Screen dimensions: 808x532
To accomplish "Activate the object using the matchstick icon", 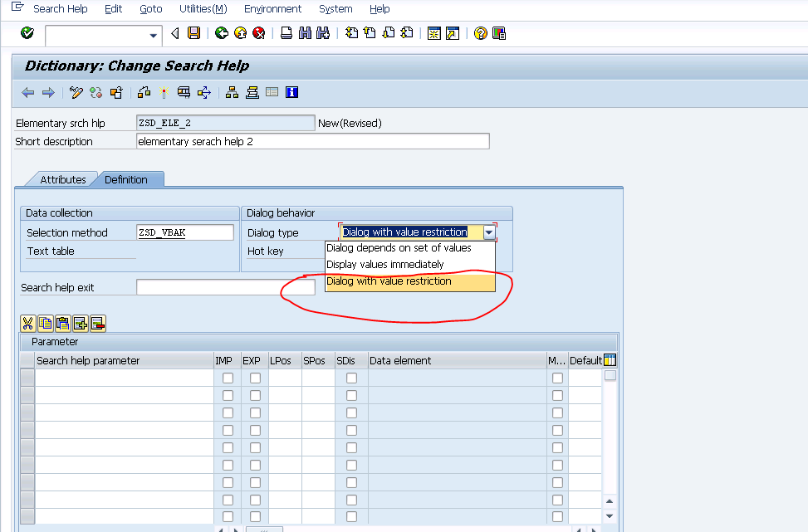I will 163,92.
